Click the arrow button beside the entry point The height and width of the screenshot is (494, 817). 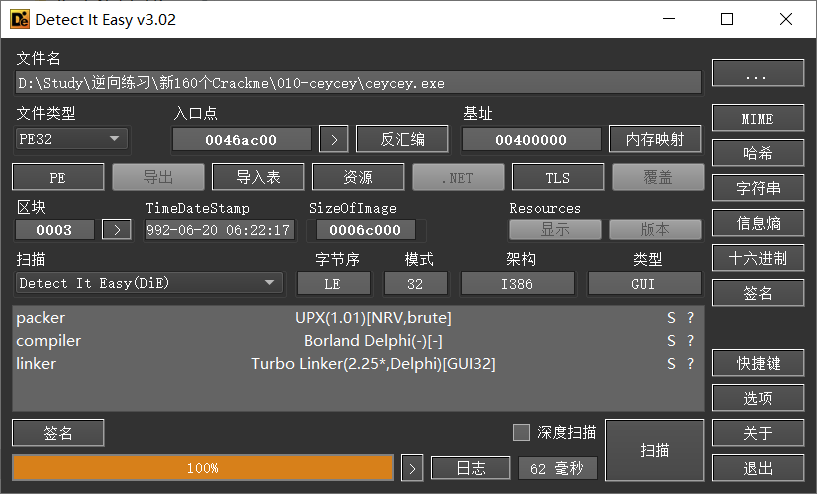click(333, 139)
